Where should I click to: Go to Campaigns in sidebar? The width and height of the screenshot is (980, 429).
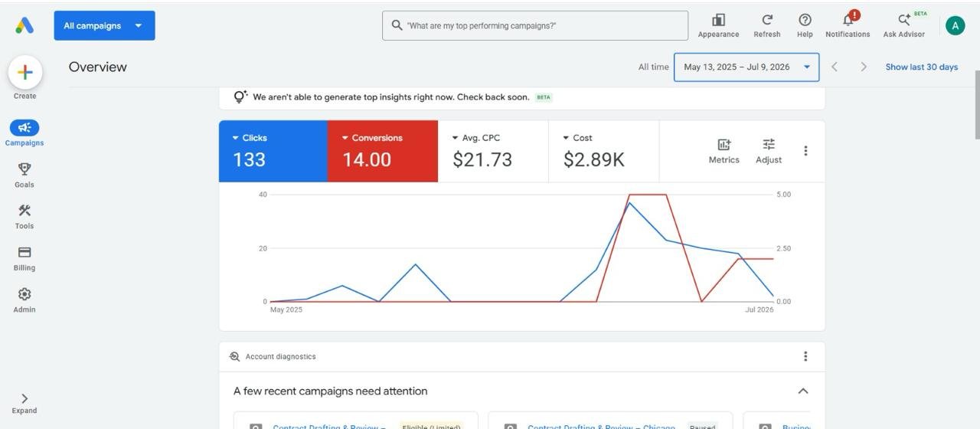[x=24, y=133]
